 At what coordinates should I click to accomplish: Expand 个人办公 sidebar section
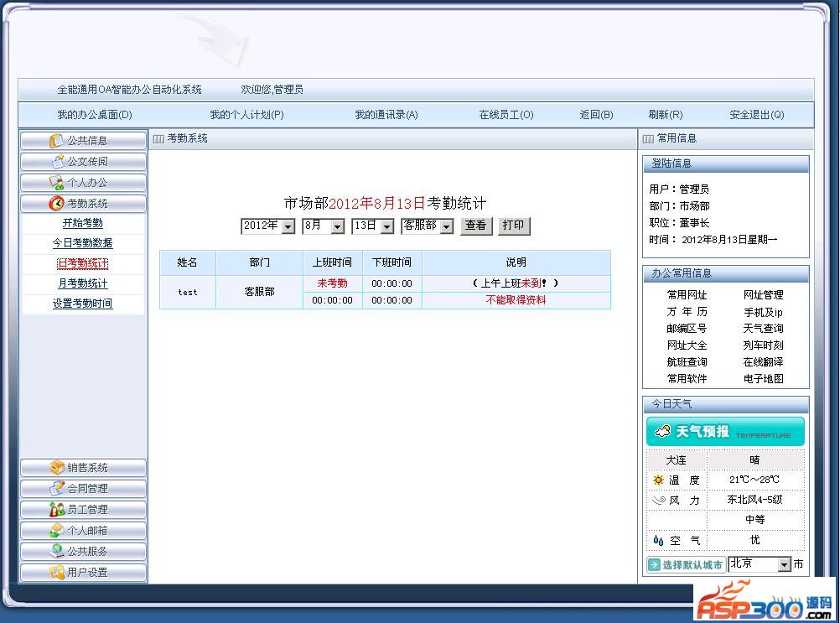click(83, 183)
